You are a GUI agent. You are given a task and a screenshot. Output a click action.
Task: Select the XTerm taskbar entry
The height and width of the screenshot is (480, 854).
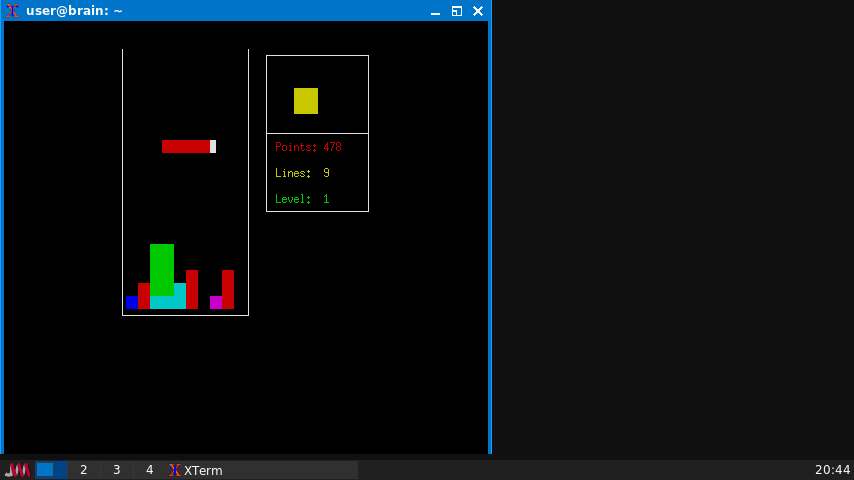point(262,470)
